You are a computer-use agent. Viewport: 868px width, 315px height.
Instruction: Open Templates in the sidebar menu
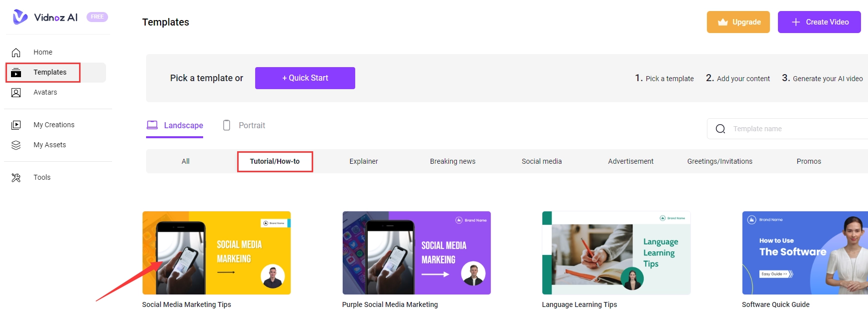point(50,72)
